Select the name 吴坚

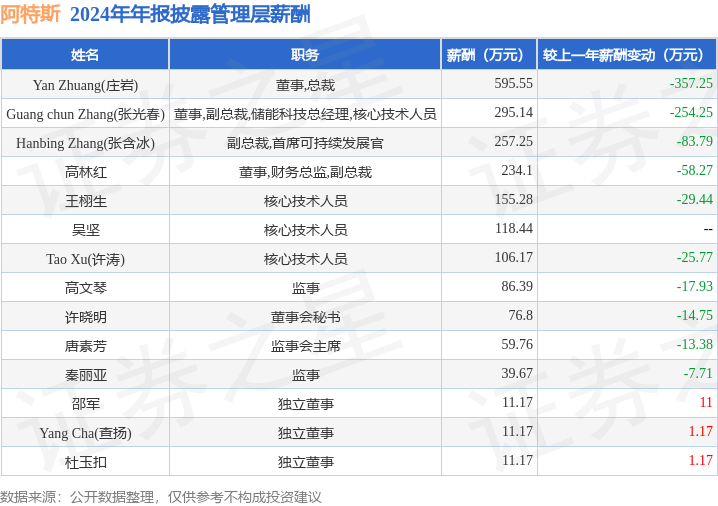pos(86,230)
